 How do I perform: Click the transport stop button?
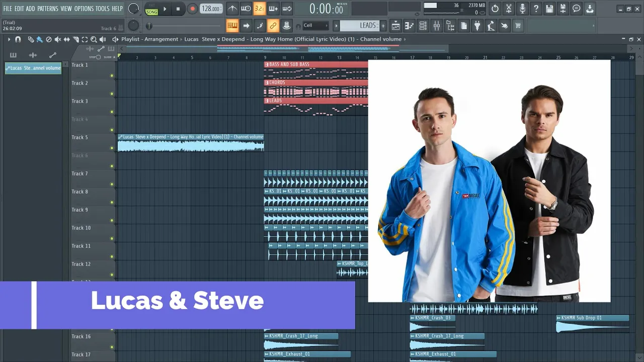[178, 9]
